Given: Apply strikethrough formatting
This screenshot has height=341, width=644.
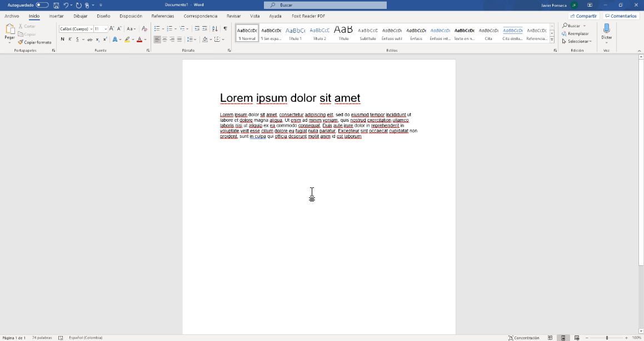Looking at the screenshot, I should (89, 39).
